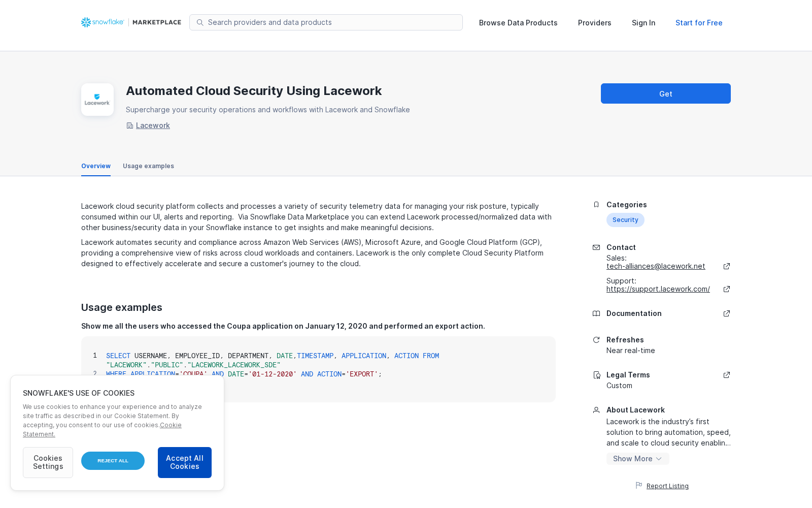The height and width of the screenshot is (508, 812).
Task: Open the Providers nav item
Action: [x=595, y=23]
